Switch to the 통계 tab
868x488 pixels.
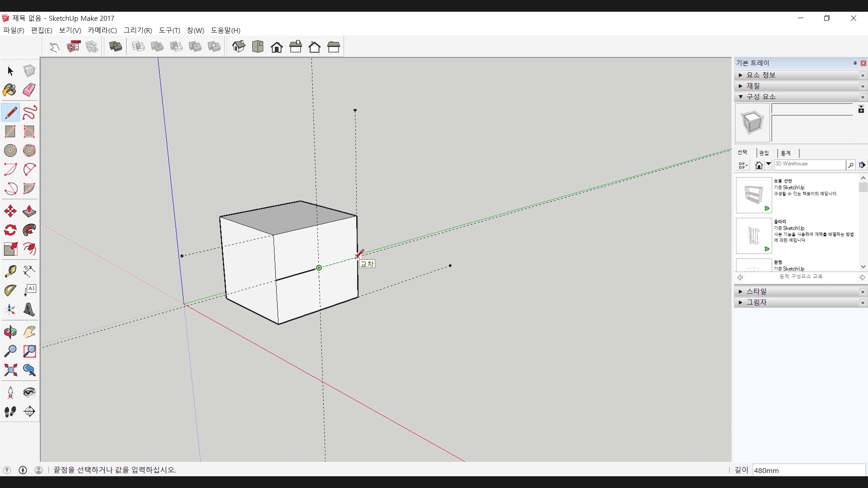[x=786, y=153]
